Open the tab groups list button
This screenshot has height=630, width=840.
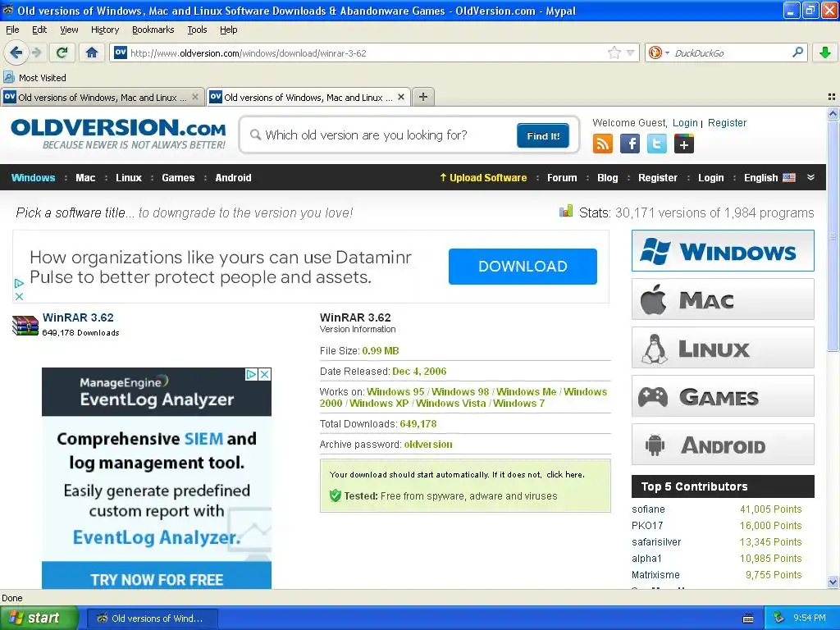tap(832, 97)
